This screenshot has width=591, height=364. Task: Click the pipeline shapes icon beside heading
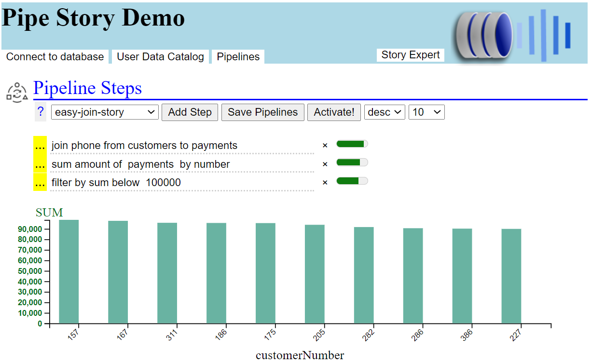point(17,92)
